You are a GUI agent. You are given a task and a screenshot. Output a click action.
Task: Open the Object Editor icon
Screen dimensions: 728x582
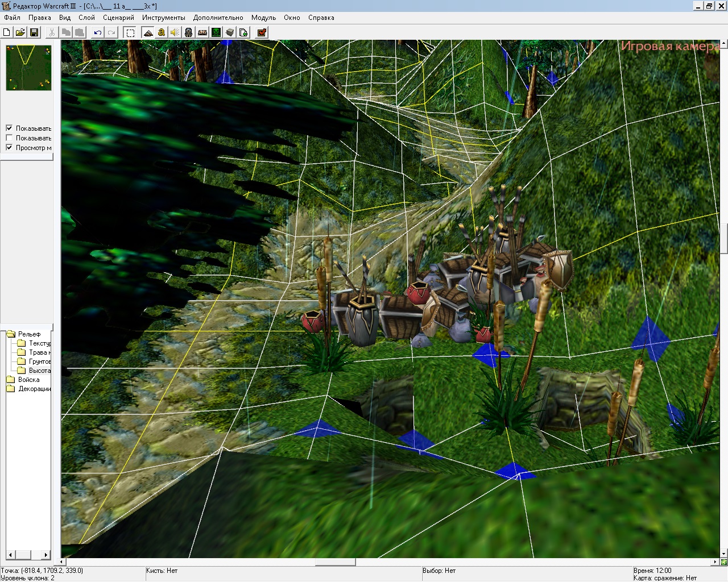tap(189, 32)
